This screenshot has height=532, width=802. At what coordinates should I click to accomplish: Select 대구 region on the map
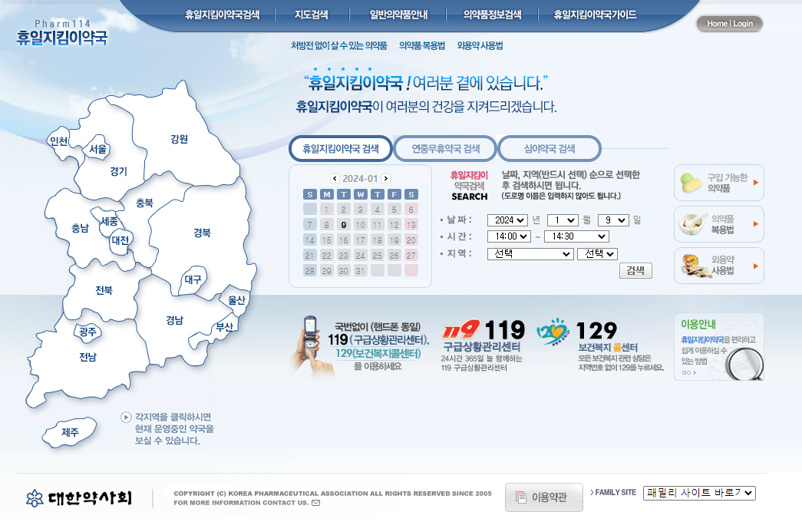193,279
